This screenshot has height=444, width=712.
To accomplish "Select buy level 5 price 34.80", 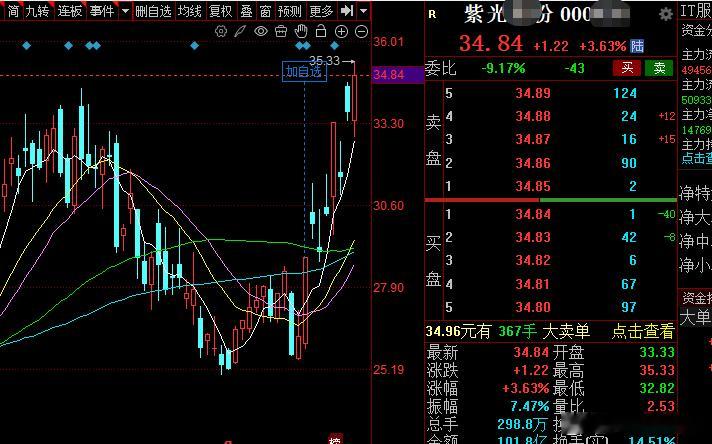I will (x=533, y=307).
